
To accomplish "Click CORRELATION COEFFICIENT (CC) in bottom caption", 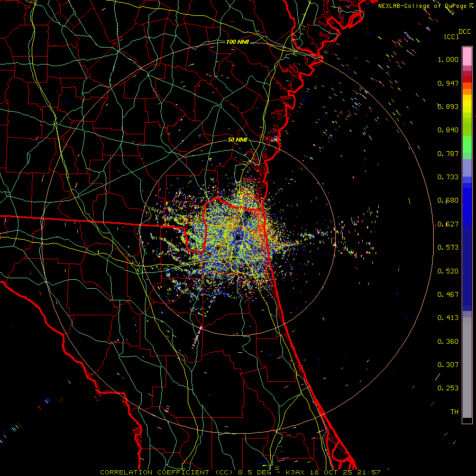I will (167, 472).
